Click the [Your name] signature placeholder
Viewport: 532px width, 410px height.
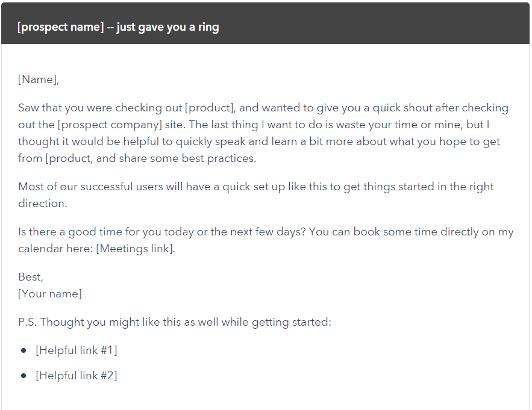(x=50, y=294)
